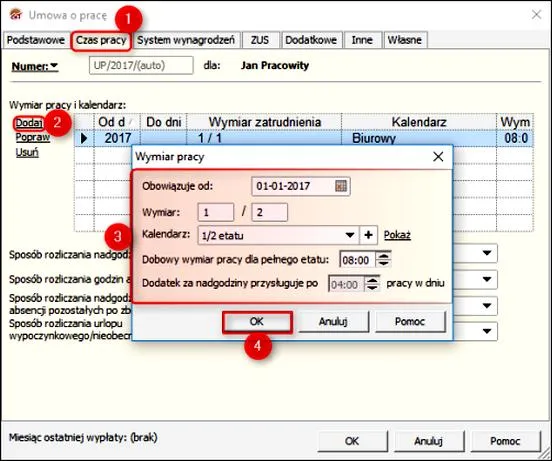
Task: Open the Własne tab
Action: tap(404, 40)
